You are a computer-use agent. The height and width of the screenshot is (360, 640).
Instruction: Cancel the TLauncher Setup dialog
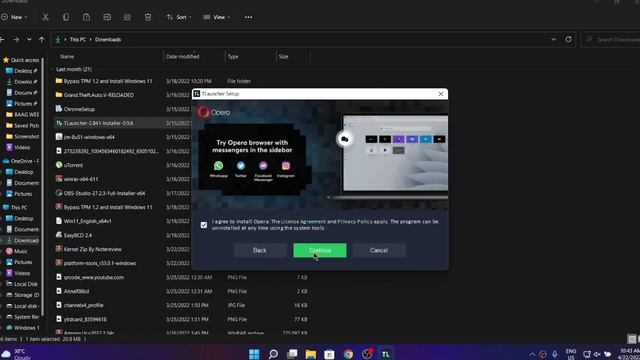click(x=379, y=250)
